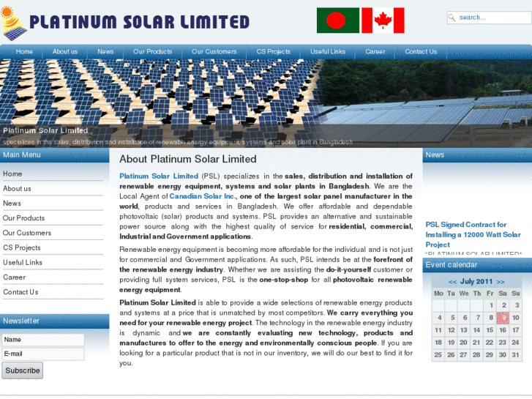Open CS Projects in the top navigation bar
Image resolution: width=532 pixels, height=399 pixels.
click(274, 52)
